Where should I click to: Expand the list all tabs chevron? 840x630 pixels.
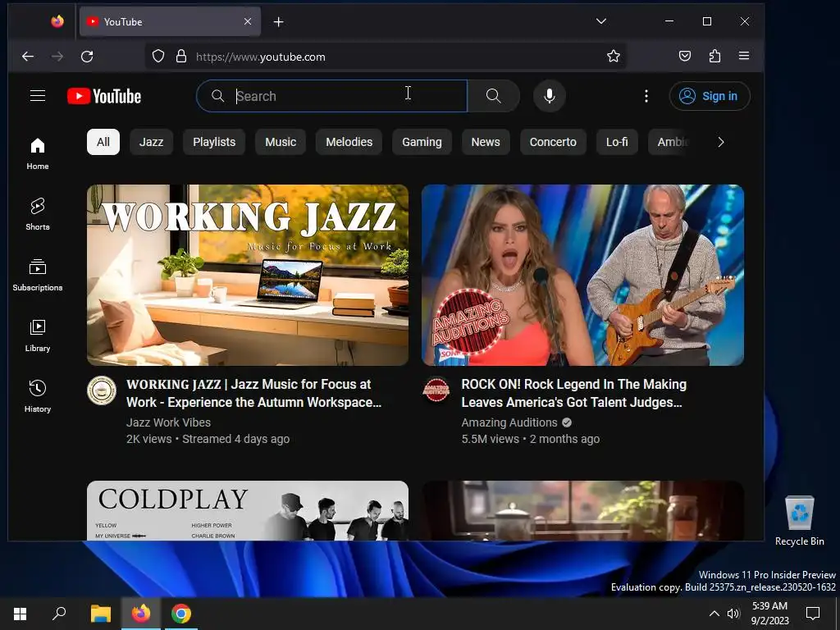(x=601, y=21)
